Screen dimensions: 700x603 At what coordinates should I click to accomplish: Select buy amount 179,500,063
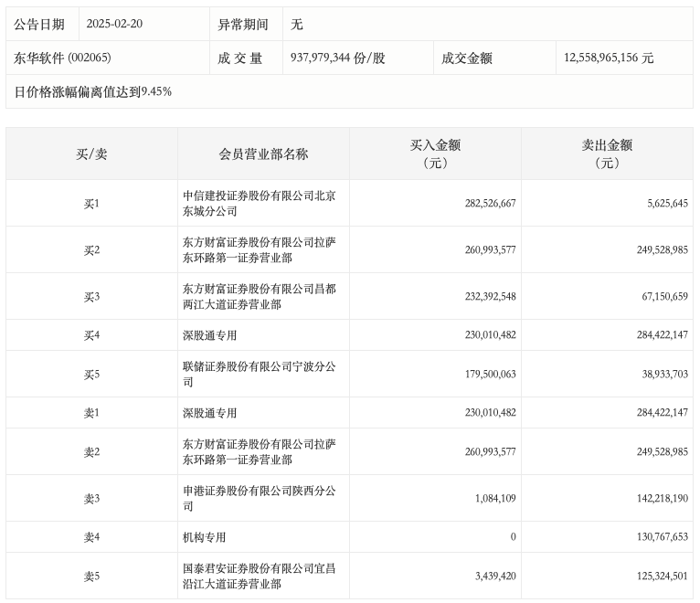click(x=490, y=374)
